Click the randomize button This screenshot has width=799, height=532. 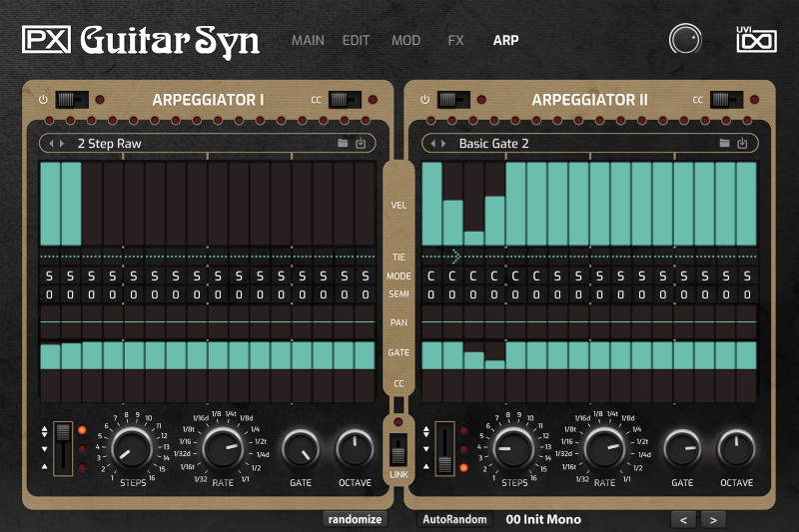(x=356, y=519)
